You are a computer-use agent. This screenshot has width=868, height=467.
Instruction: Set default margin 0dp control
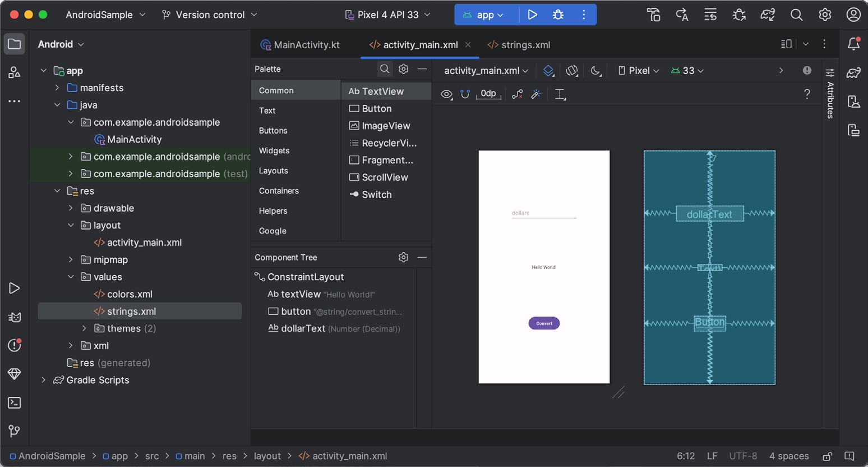pos(488,94)
